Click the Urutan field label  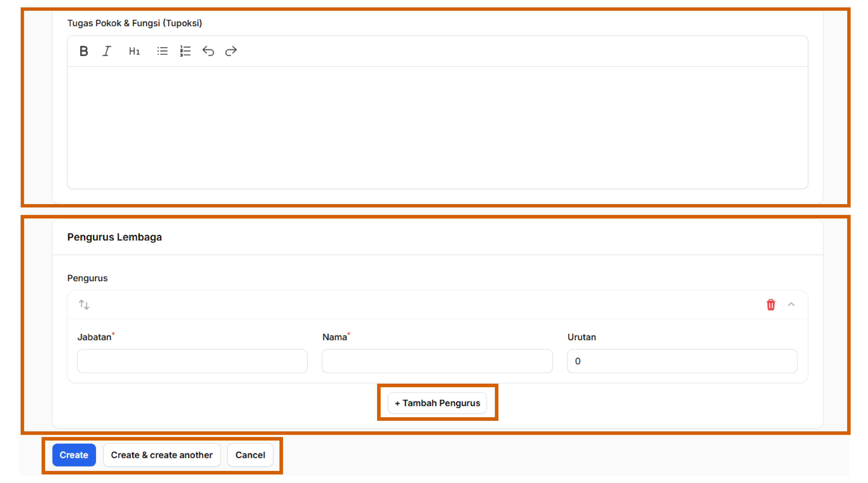click(582, 337)
